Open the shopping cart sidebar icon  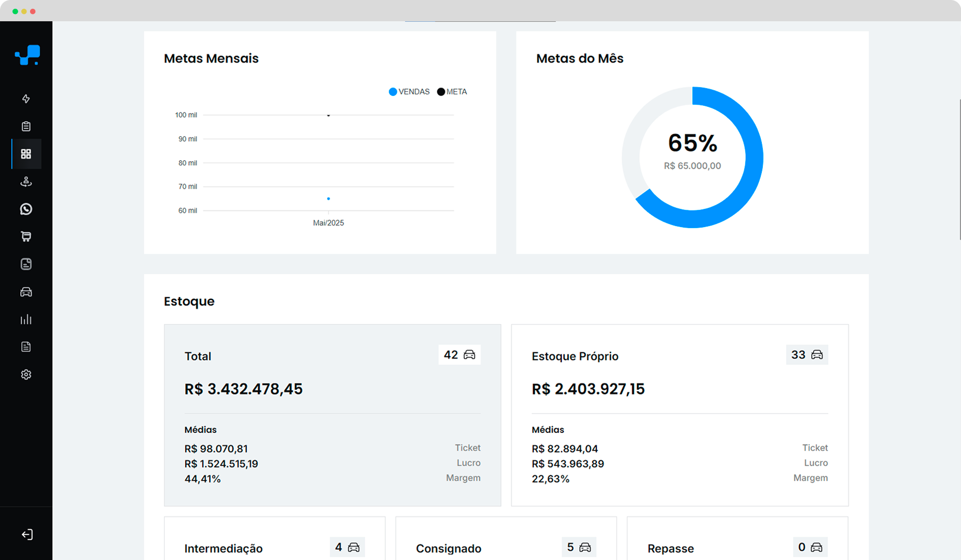click(x=26, y=236)
